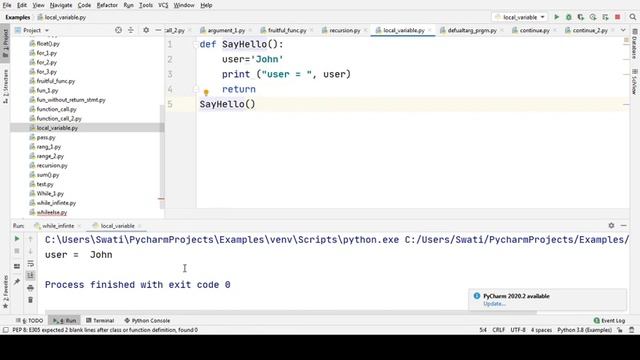Click the gray stop square in Run panel
The image size is (640, 360).
[17, 251]
